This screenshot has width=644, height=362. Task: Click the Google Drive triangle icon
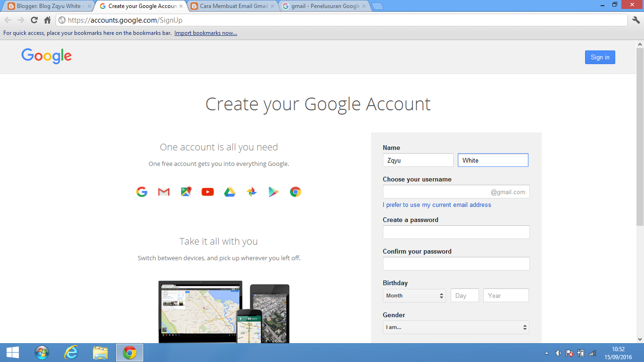pyautogui.click(x=230, y=192)
